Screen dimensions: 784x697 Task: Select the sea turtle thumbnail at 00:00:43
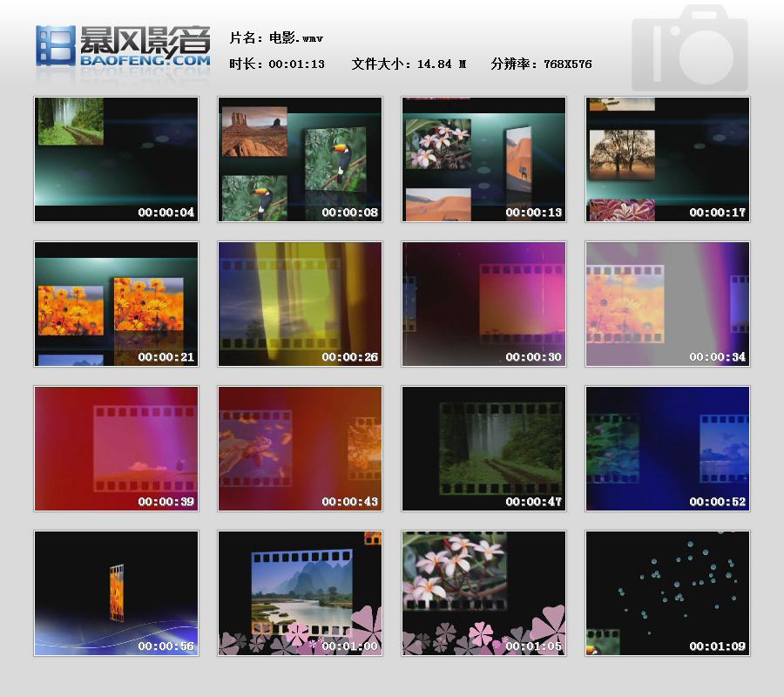click(x=300, y=448)
